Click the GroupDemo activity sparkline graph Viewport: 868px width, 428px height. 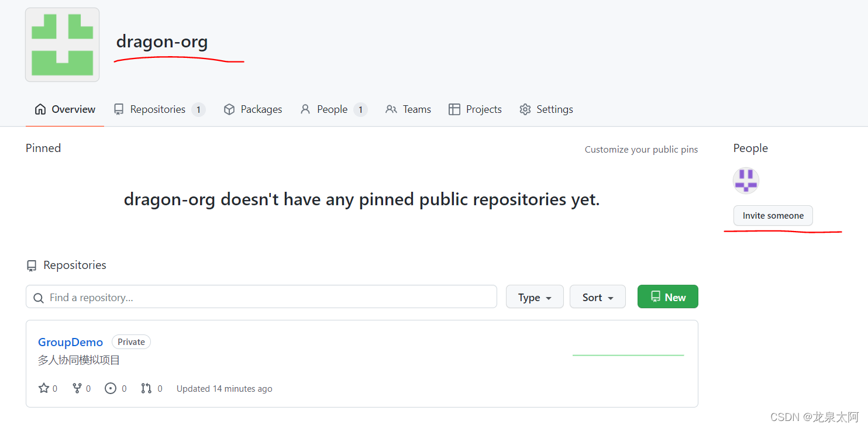pos(628,355)
